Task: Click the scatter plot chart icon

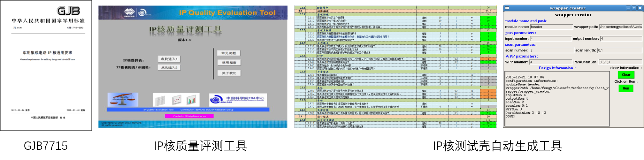Action: 176,100
